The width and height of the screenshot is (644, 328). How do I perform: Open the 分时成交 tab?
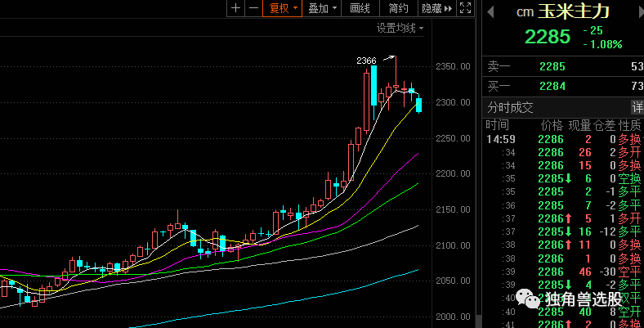coord(510,107)
